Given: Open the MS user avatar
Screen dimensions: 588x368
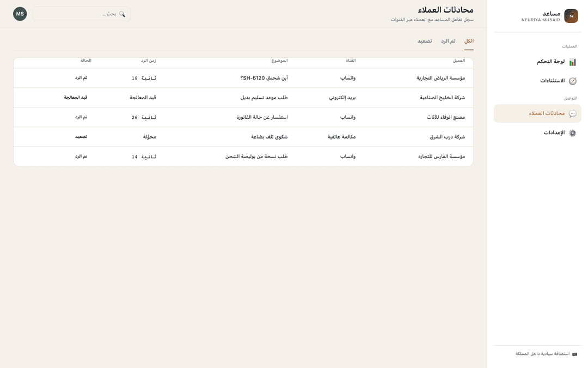Looking at the screenshot, I should pyautogui.click(x=20, y=14).
